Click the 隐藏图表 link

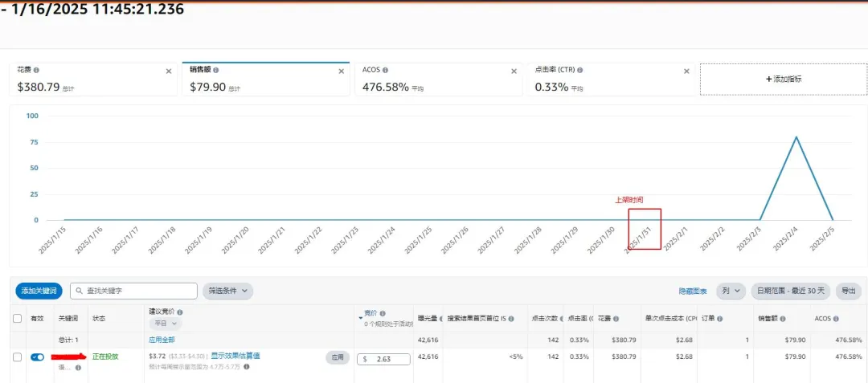(x=693, y=291)
